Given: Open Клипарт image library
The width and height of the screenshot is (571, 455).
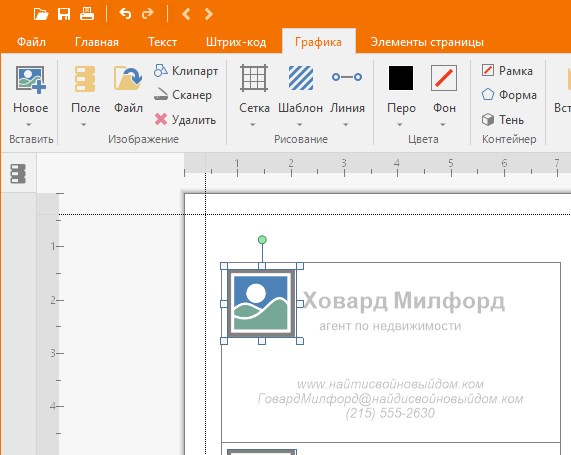Looking at the screenshot, I should (x=186, y=71).
